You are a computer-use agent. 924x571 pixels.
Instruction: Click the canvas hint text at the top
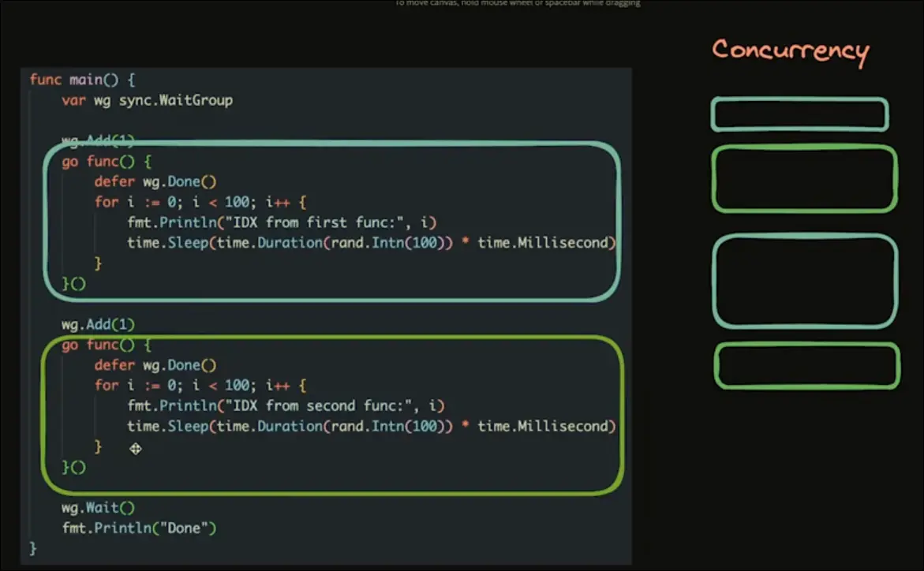pyautogui.click(x=517, y=3)
